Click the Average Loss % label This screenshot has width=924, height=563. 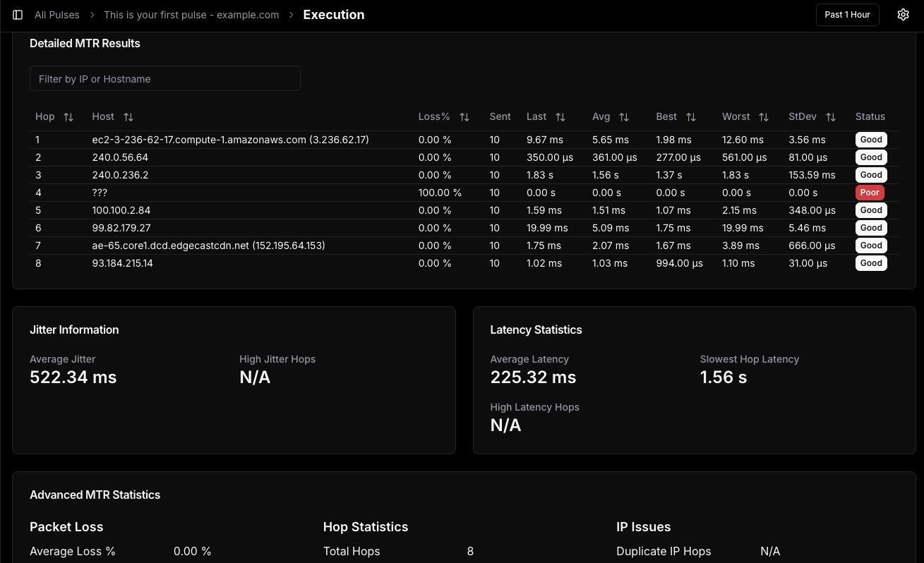(x=73, y=551)
